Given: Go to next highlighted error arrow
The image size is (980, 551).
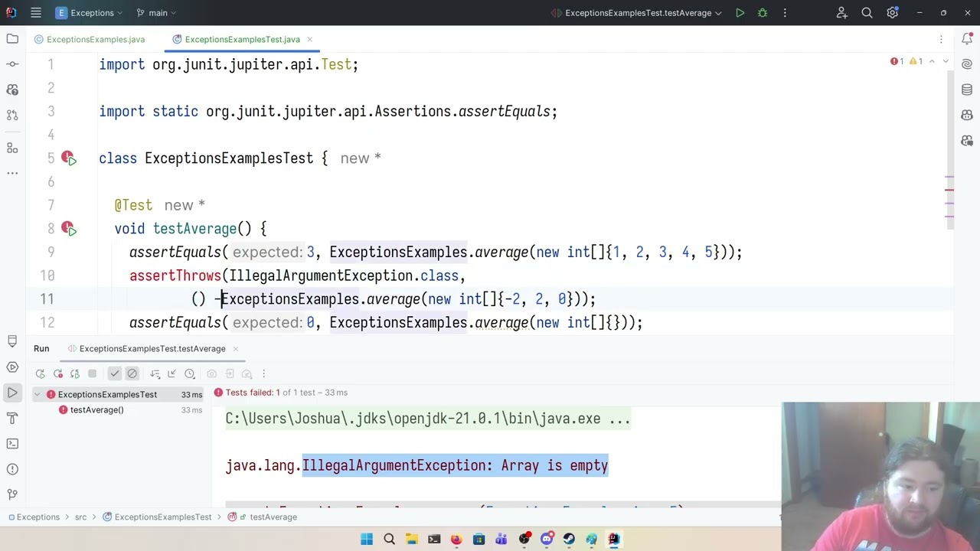Looking at the screenshot, I should click(946, 61).
